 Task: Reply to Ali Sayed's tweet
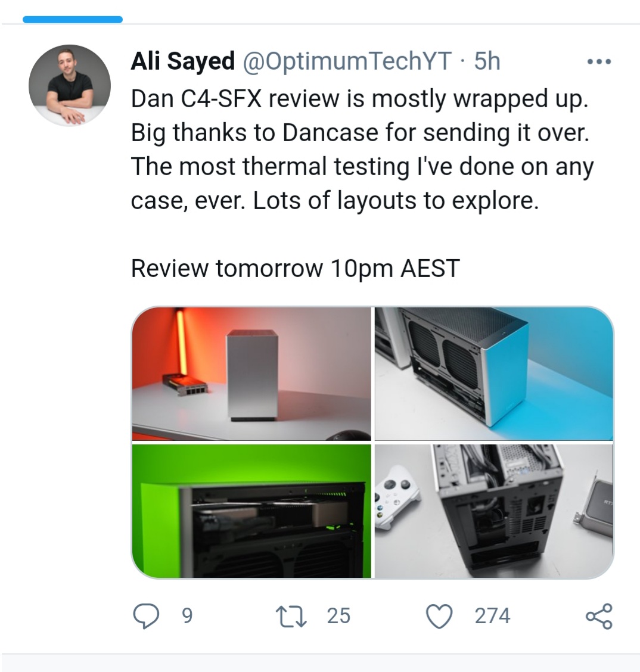coord(146,616)
